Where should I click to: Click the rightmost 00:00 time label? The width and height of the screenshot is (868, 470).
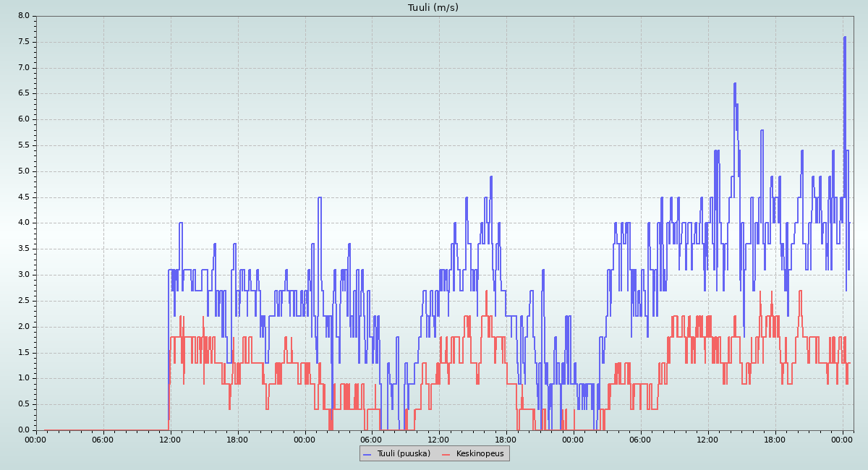[842, 439]
